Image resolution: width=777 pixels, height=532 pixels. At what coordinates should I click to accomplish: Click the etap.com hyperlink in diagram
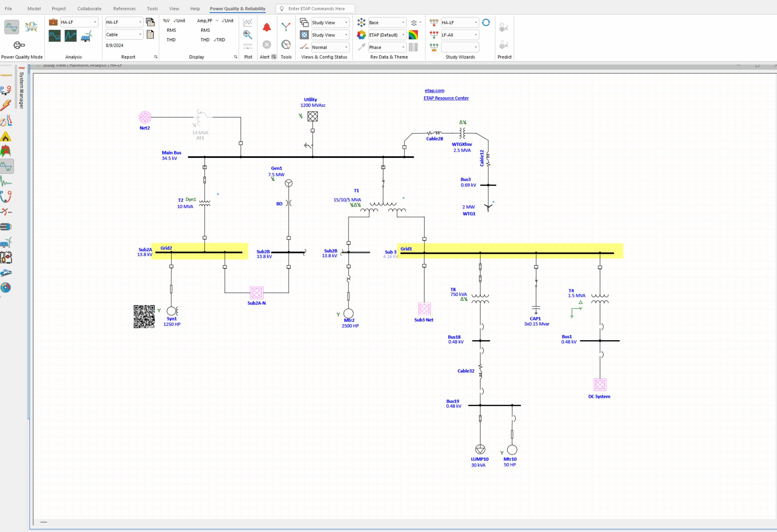click(x=434, y=90)
